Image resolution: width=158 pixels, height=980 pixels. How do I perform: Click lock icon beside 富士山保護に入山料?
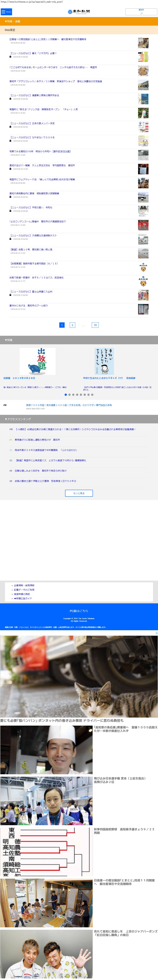point(11,295)
